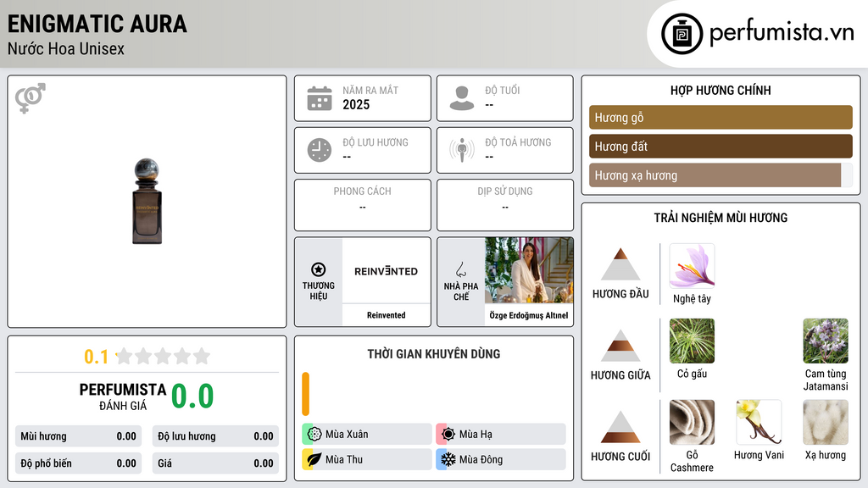Click the Trải nghiệm mùi hương heading
Viewport: 868px width, 488px height.
tap(721, 218)
